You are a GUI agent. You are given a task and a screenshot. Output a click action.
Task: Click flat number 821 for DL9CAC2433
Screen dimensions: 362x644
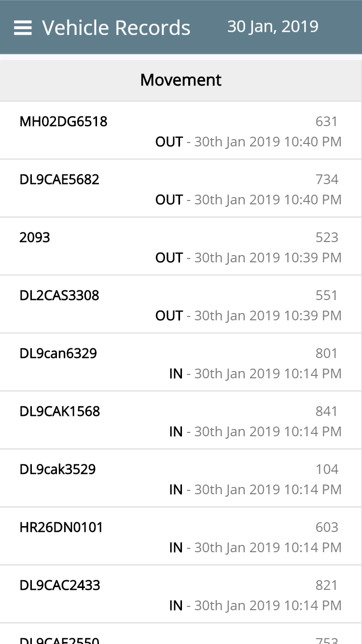[327, 585]
